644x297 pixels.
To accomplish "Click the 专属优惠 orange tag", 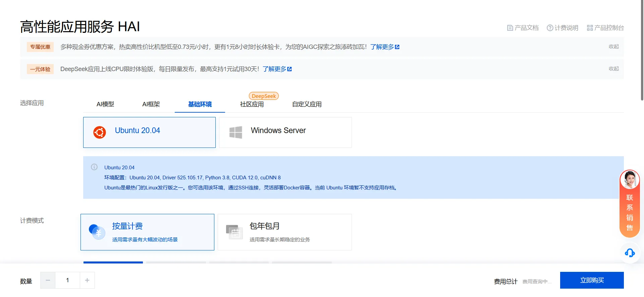I will click(40, 47).
